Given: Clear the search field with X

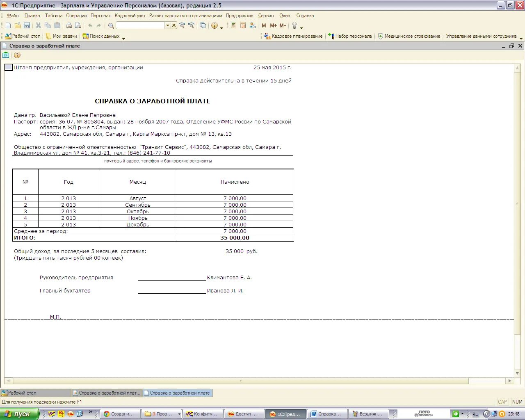Looking at the screenshot, I should click(174, 25).
